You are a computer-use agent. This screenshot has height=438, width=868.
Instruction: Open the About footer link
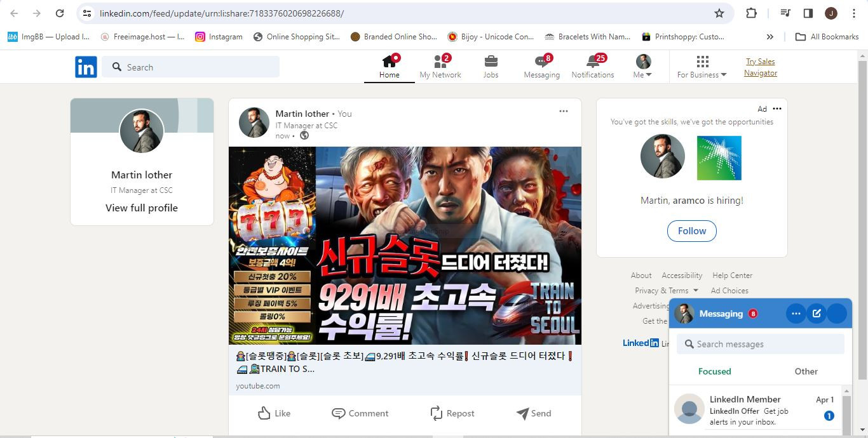(641, 275)
